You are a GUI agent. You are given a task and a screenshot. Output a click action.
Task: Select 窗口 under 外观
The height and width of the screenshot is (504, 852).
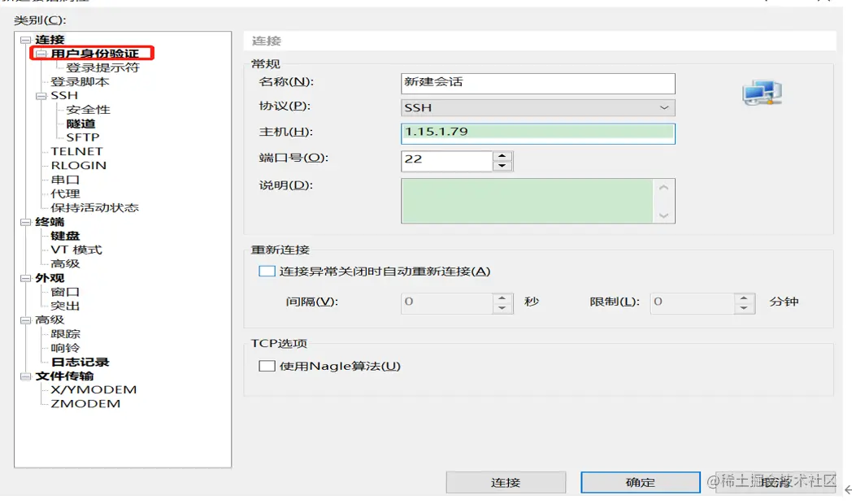(65, 292)
